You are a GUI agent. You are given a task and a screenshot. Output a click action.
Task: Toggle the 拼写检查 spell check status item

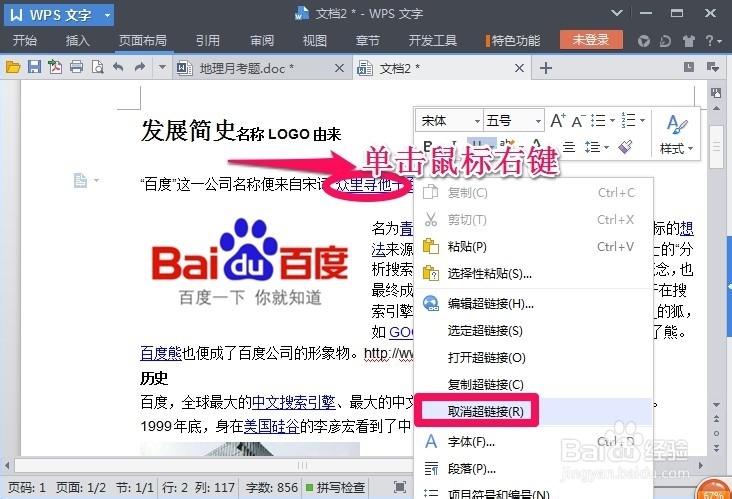tap(335, 488)
